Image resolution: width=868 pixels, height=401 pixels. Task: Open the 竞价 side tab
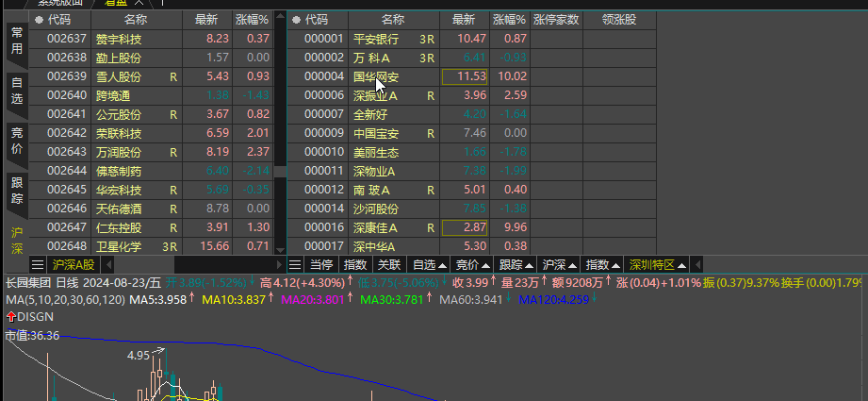pyautogui.click(x=17, y=142)
